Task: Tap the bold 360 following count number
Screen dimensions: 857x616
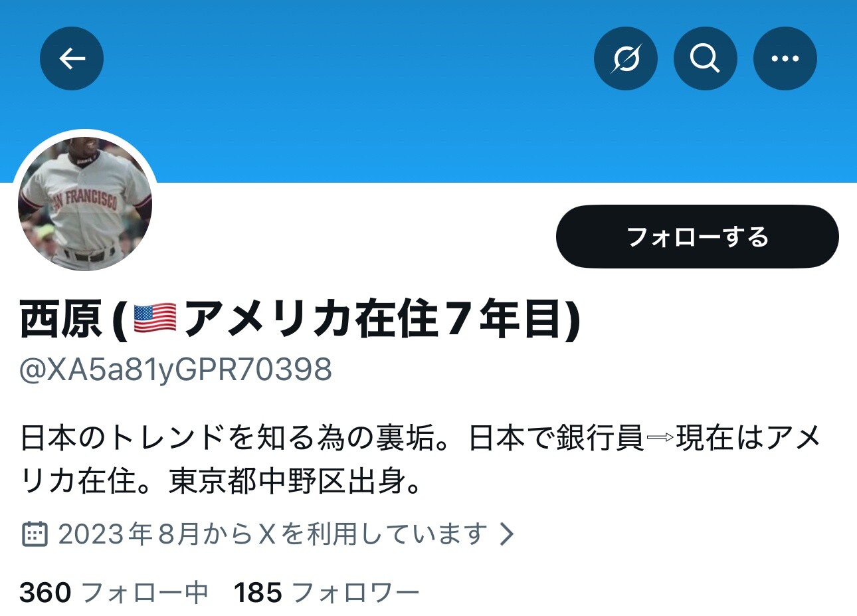Action: [45, 592]
